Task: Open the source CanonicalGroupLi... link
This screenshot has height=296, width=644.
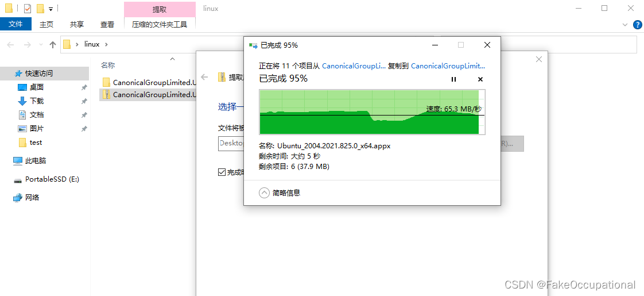Action: coord(354,66)
